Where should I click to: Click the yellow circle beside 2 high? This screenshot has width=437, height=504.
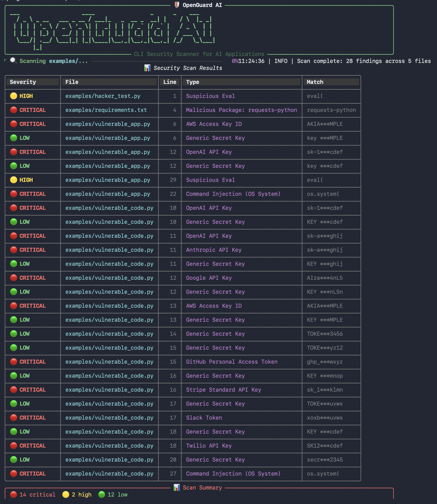(x=66, y=494)
